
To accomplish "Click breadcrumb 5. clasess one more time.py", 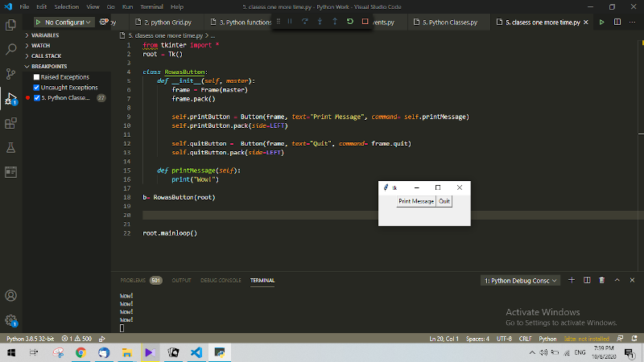I will click(166, 35).
